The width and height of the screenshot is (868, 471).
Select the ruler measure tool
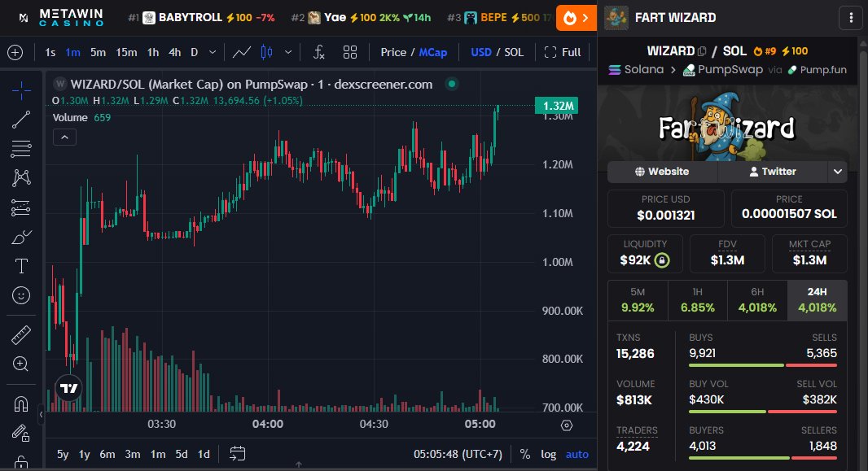21,335
